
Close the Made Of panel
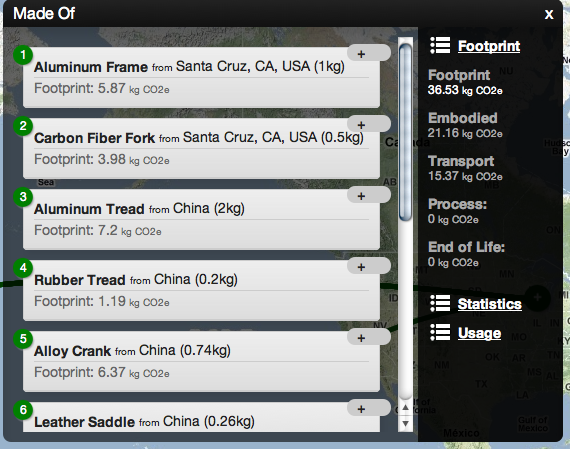549,14
